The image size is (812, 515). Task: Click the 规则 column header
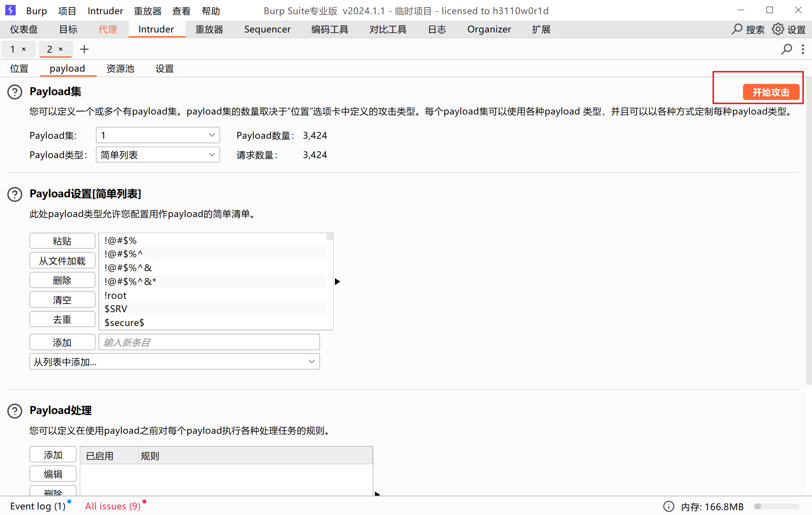[256, 456]
